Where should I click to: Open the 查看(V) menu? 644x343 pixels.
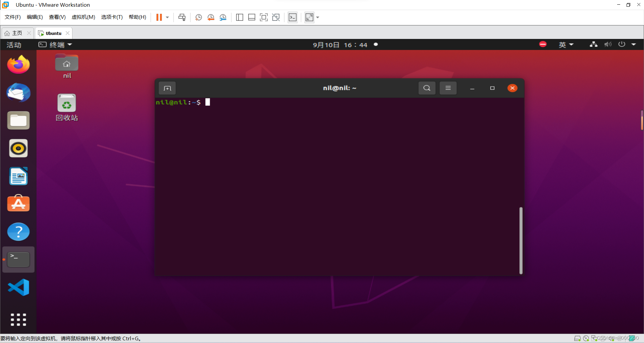(57, 17)
